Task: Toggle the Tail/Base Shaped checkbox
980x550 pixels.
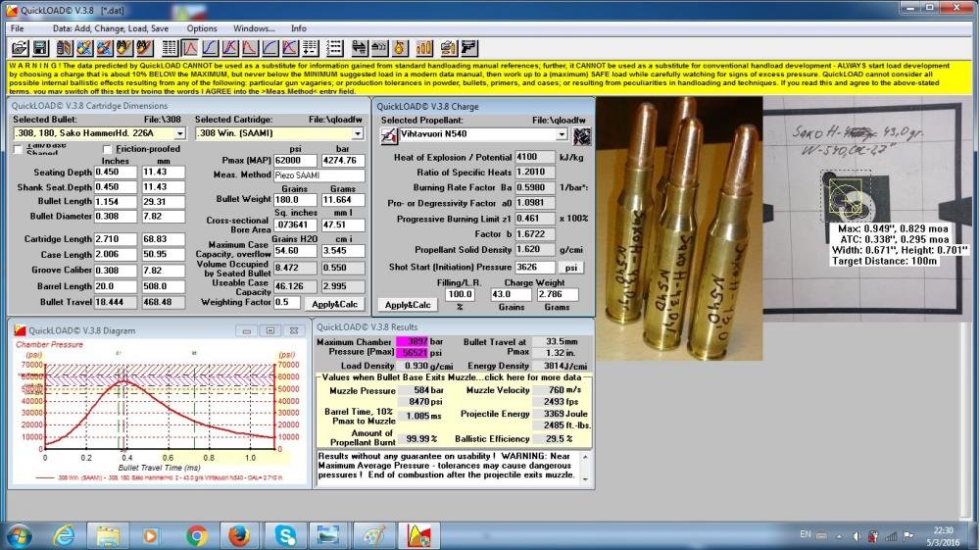Action: coord(19,149)
